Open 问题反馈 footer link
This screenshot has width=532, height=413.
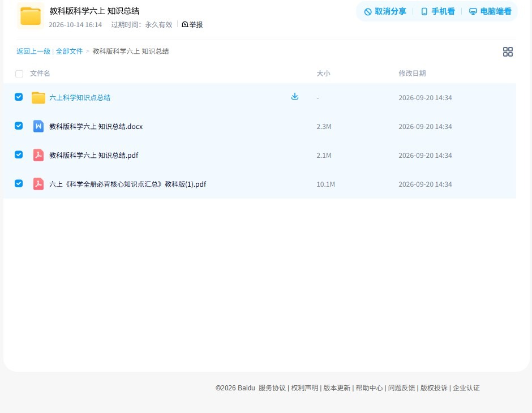[402, 388]
